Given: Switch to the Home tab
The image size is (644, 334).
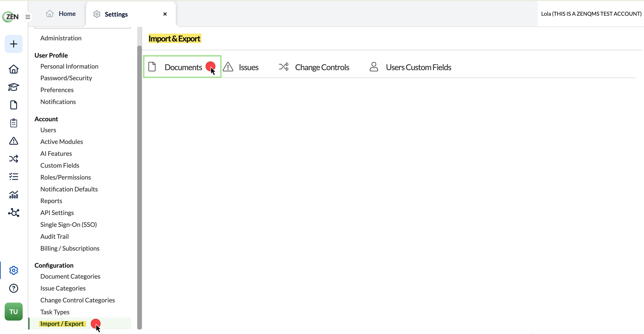Looking at the screenshot, I should [x=61, y=14].
